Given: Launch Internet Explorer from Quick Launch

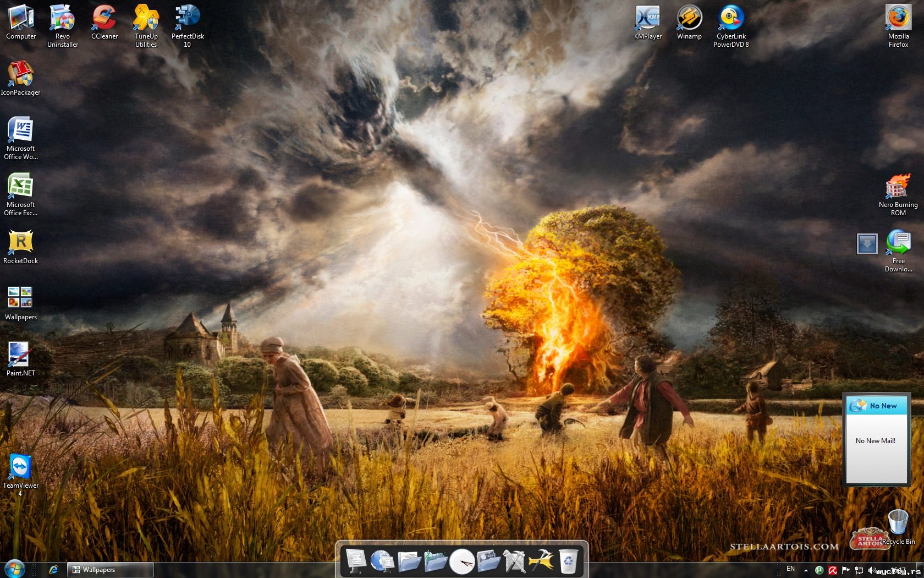Looking at the screenshot, I should coord(53,570).
